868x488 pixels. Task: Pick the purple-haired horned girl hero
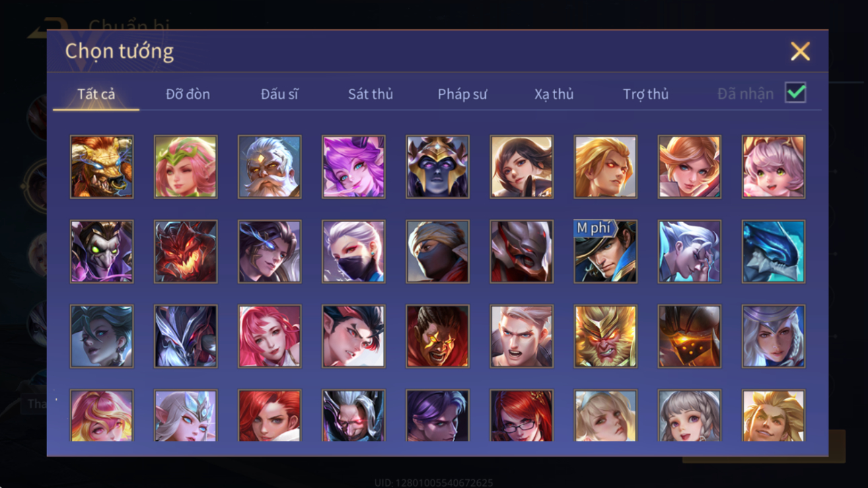pyautogui.click(x=353, y=167)
